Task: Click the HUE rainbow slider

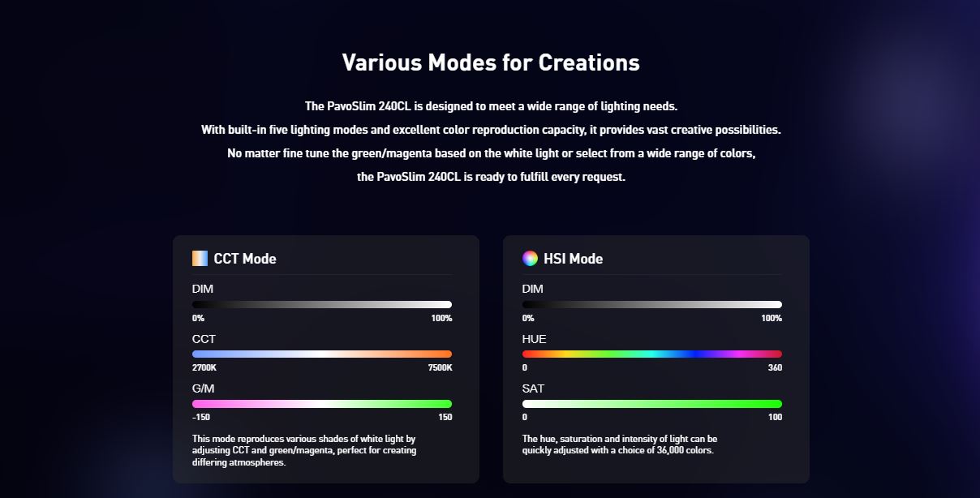Action: (652, 354)
